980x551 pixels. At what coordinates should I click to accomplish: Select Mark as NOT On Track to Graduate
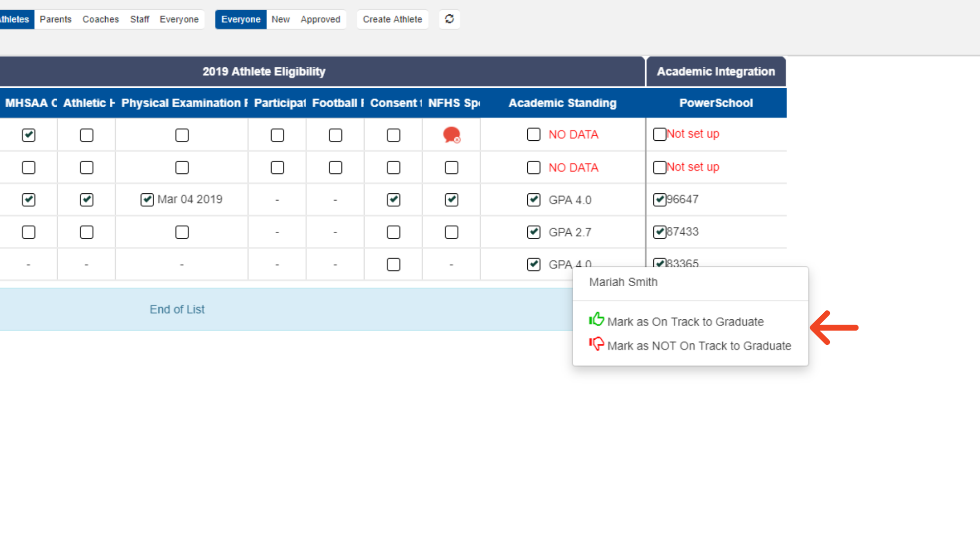699,346
